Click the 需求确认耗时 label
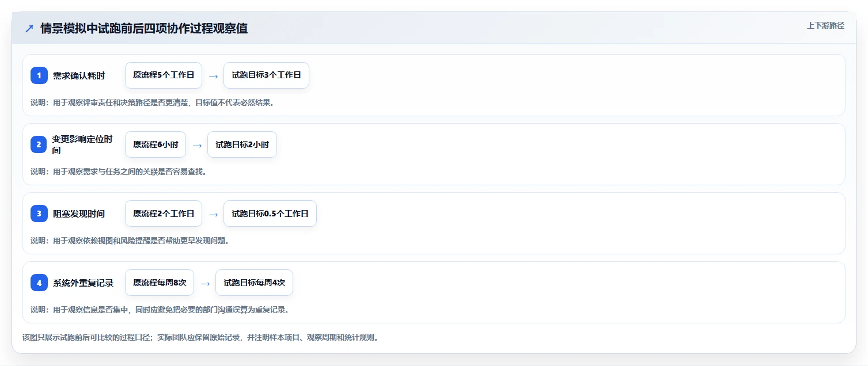Screen dimensions: 868x366 79,75
